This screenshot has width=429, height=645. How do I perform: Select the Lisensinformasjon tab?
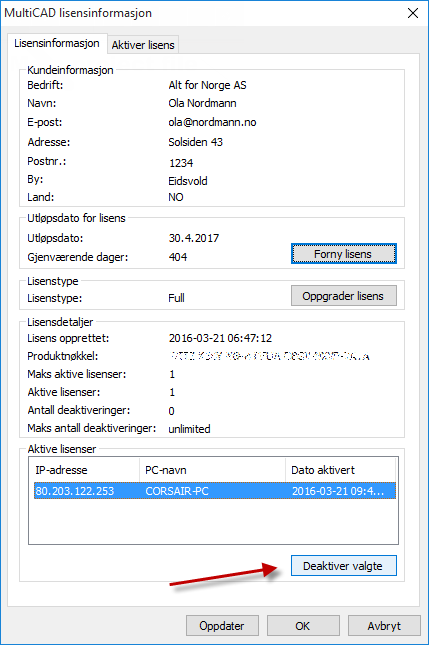57,43
